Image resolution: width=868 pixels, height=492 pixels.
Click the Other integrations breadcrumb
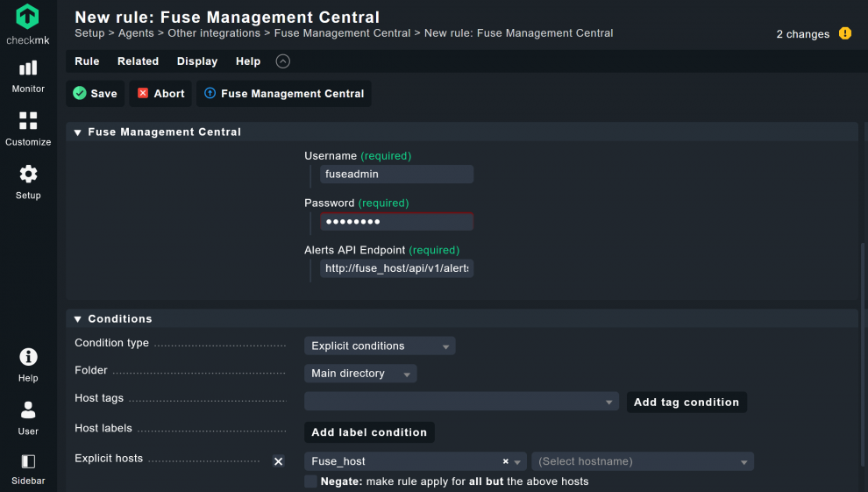(214, 33)
